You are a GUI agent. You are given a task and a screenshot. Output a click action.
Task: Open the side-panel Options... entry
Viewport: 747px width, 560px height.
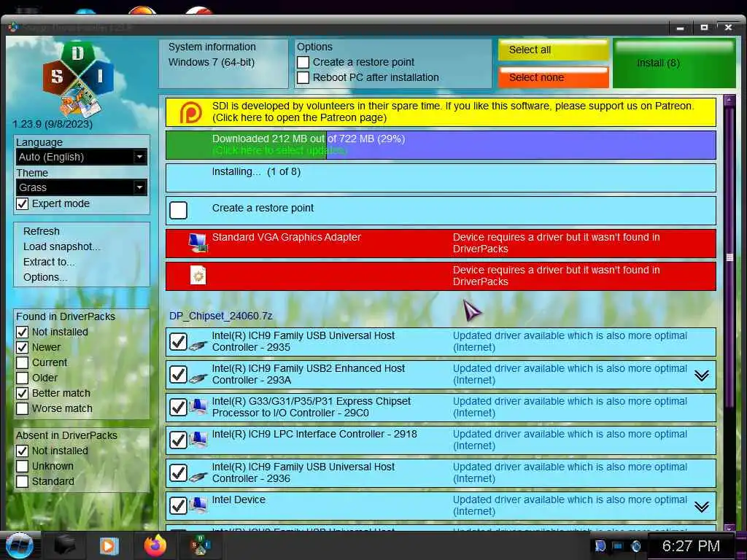pos(45,277)
